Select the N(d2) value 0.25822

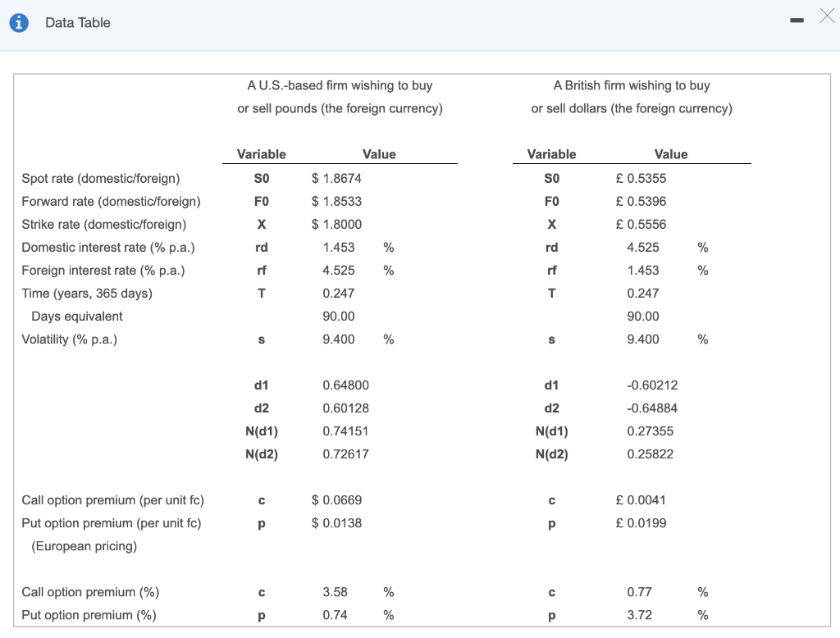pos(651,453)
